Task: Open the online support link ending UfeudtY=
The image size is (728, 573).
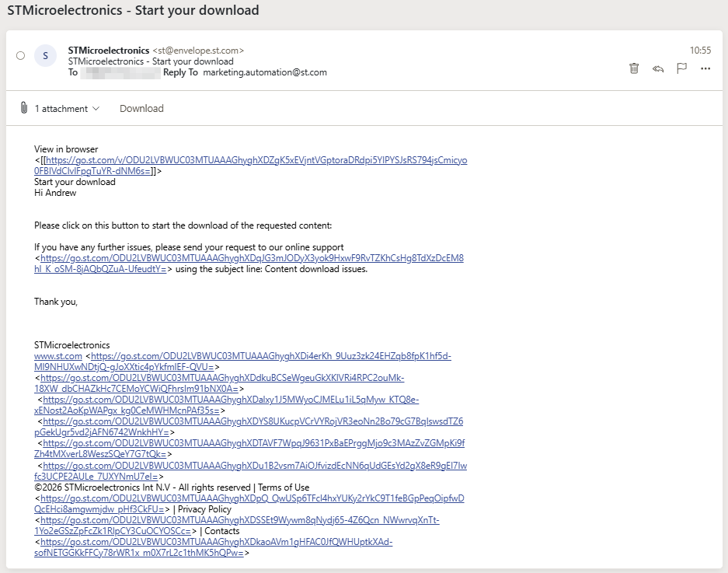Action: 249,264
